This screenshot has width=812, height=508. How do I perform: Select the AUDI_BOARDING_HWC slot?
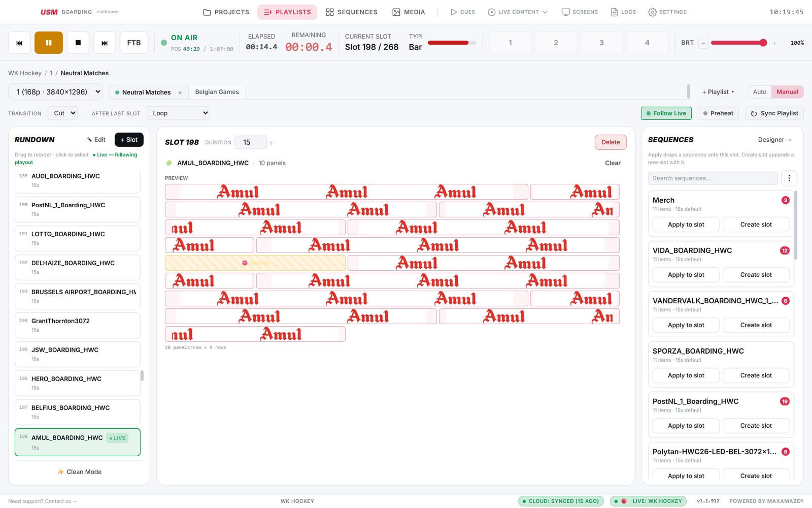pos(78,181)
